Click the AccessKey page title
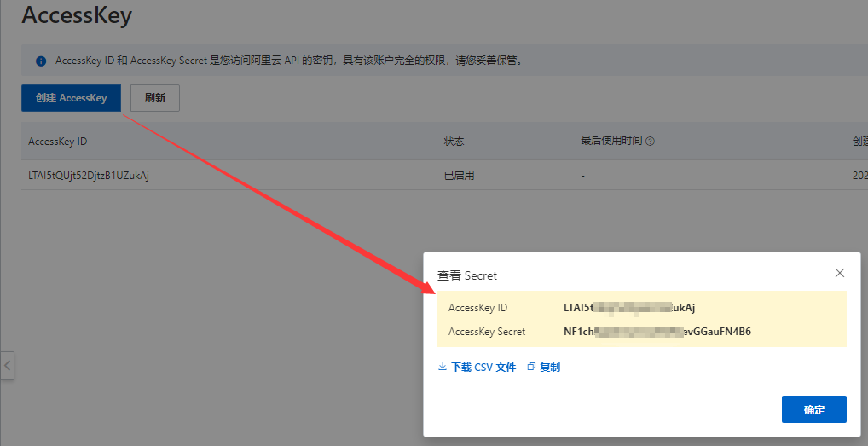Viewport: 868px width, 446px height. 77,15
